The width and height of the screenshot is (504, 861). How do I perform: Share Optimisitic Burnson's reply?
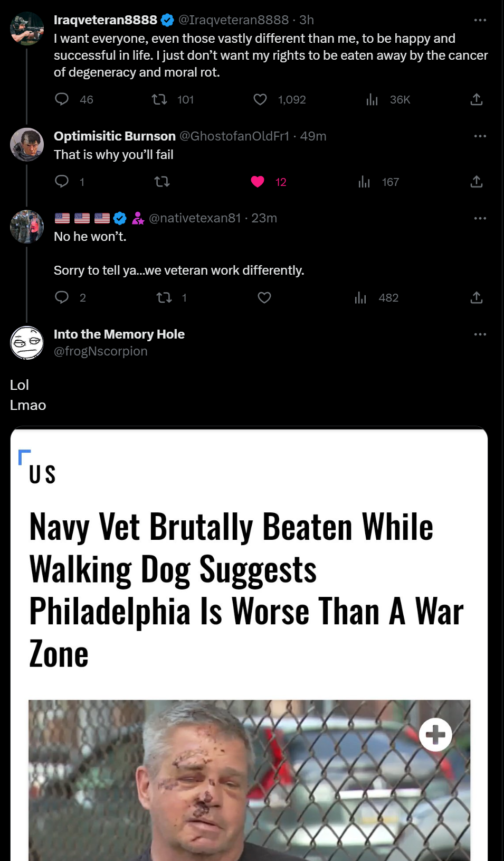coord(477,182)
